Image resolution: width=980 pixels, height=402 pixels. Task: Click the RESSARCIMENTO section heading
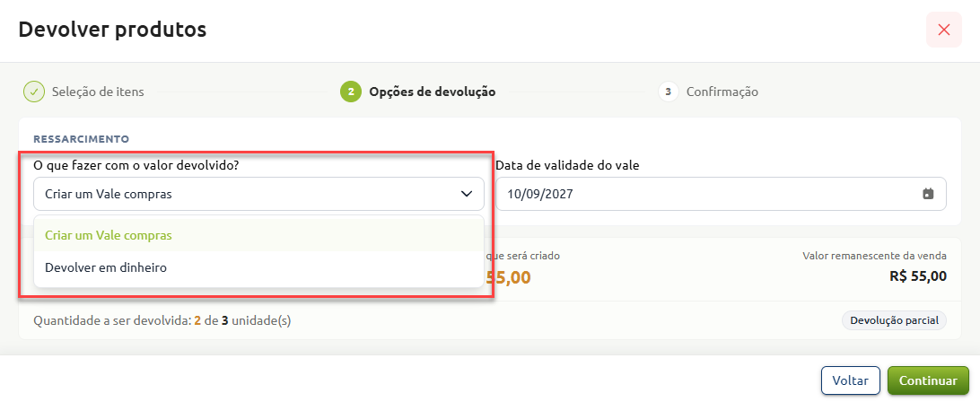click(x=82, y=138)
